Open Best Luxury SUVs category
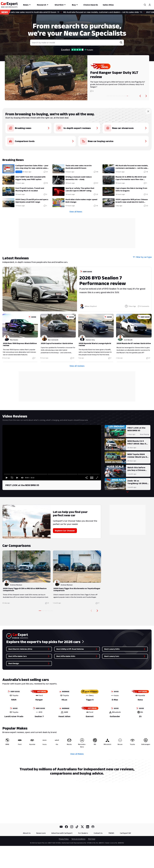154x868 pixels. click(125, 649)
